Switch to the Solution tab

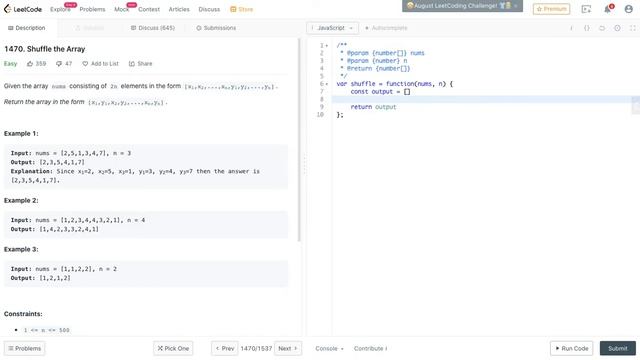[x=90, y=28]
